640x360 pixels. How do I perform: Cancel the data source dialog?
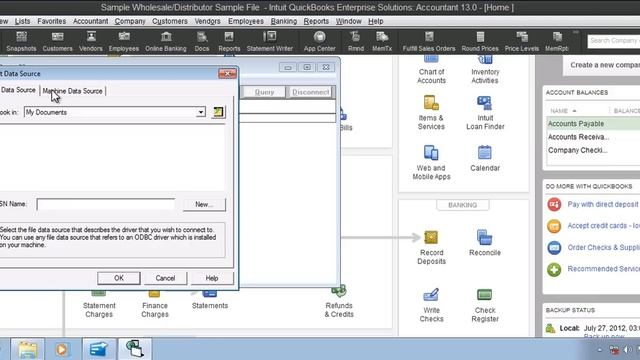point(165,278)
